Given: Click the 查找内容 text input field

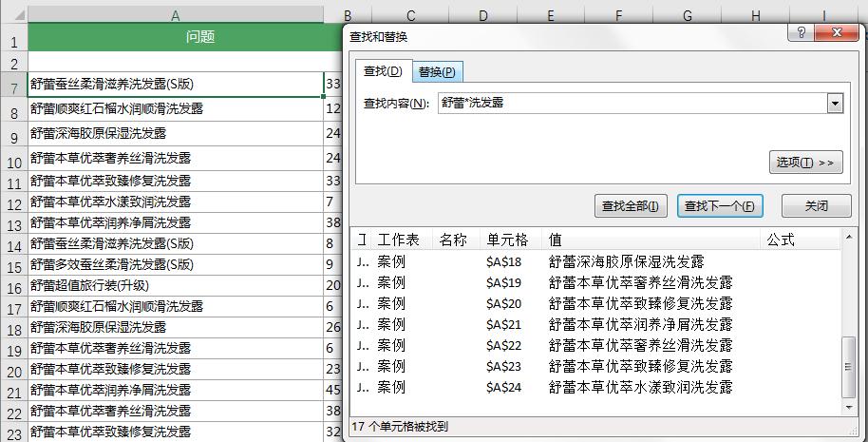Looking at the screenshot, I should (x=632, y=103).
